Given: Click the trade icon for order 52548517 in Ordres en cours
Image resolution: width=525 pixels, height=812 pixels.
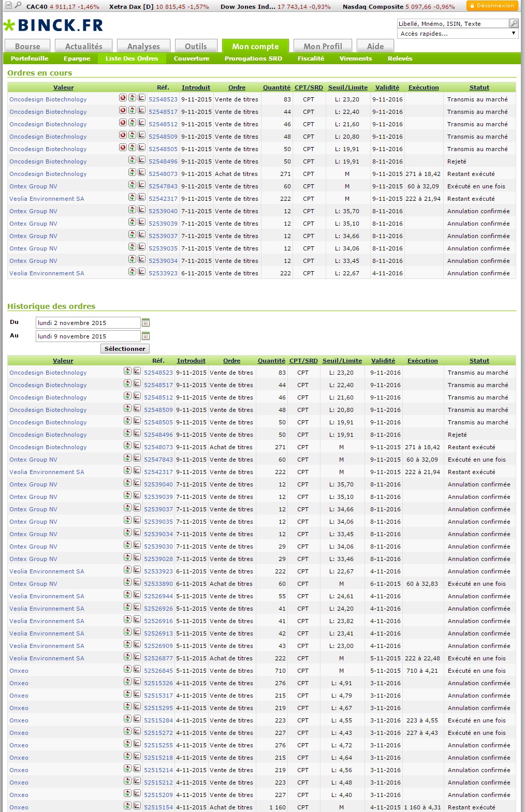Looking at the screenshot, I should pos(133,110).
